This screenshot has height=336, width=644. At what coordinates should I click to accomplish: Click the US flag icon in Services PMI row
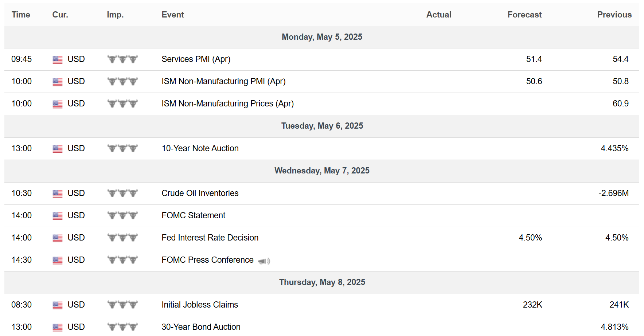tap(58, 60)
